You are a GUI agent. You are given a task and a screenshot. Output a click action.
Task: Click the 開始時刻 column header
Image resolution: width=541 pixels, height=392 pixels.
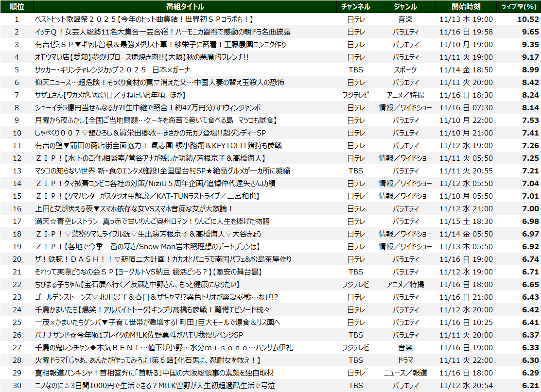(x=466, y=6)
